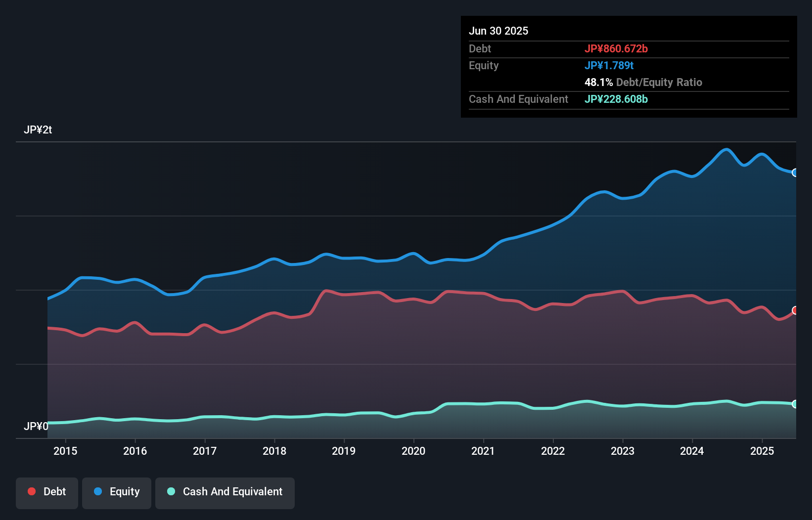Click the Jun 30 2025 tooltip date
Screen dimensions: 812x520
pyautogui.click(x=498, y=31)
